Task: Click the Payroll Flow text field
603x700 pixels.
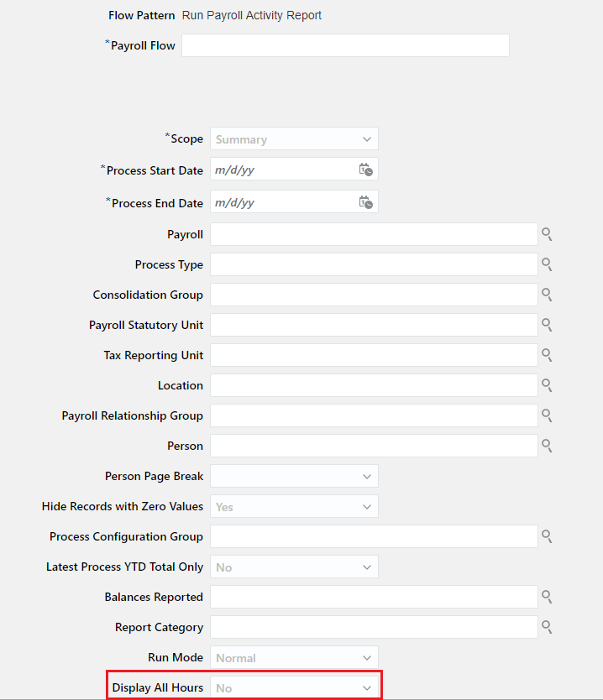Action: (345, 45)
